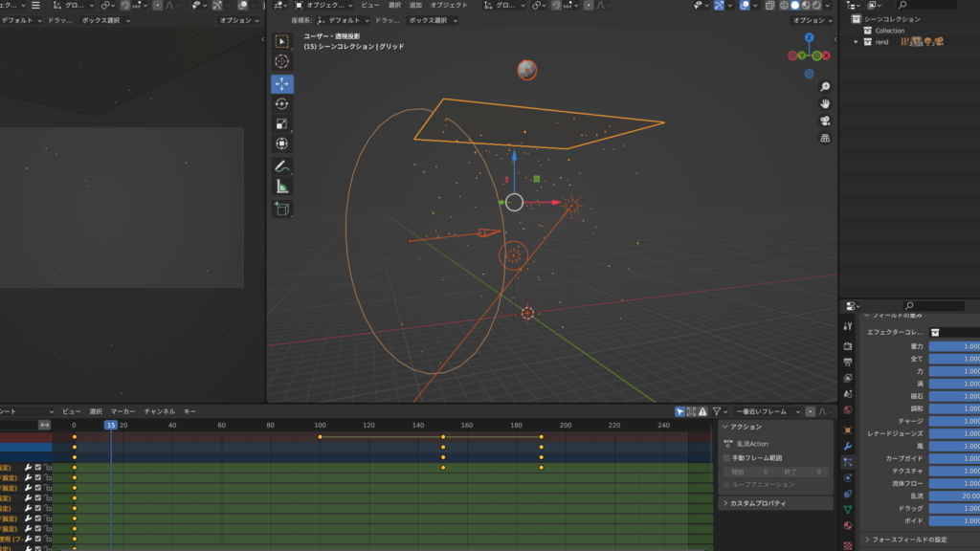Enable only-selected-channels filter in dope sheet header
This screenshot has width=980, height=551.
pos(681,410)
